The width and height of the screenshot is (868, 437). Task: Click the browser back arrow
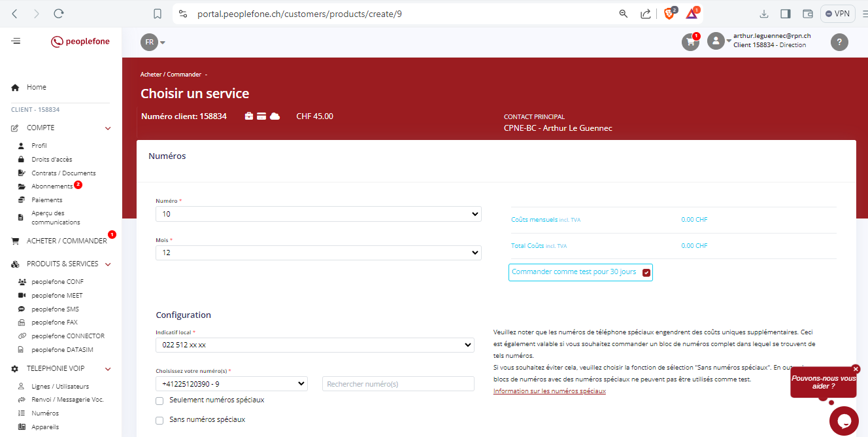[15, 13]
